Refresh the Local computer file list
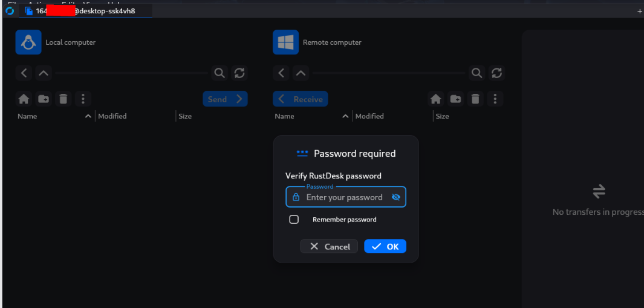 [239, 73]
